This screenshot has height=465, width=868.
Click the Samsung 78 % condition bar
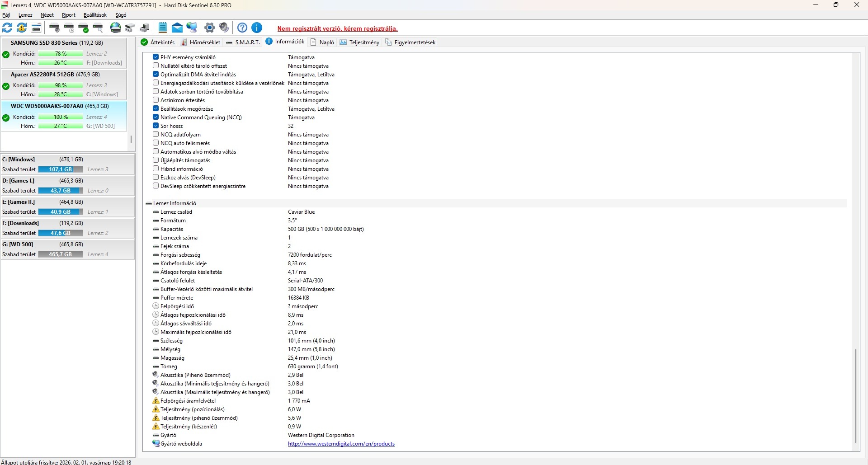click(x=61, y=54)
